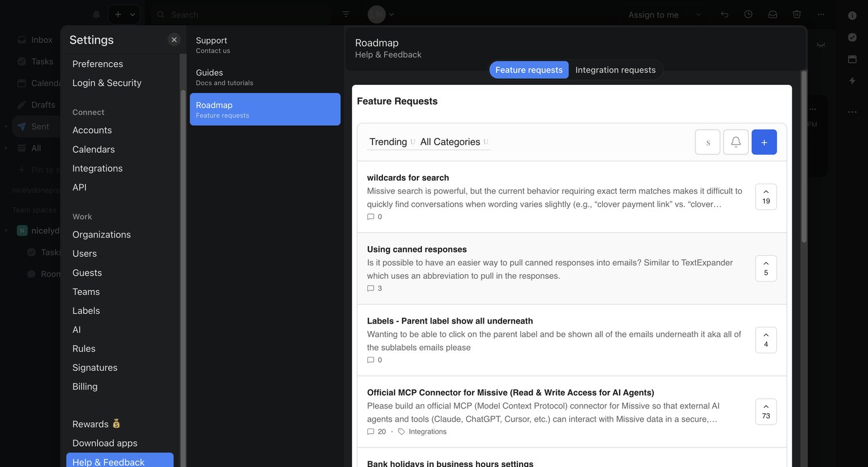868x467 pixels.
Task: Click the search button left of the bell
Action: [x=707, y=142]
